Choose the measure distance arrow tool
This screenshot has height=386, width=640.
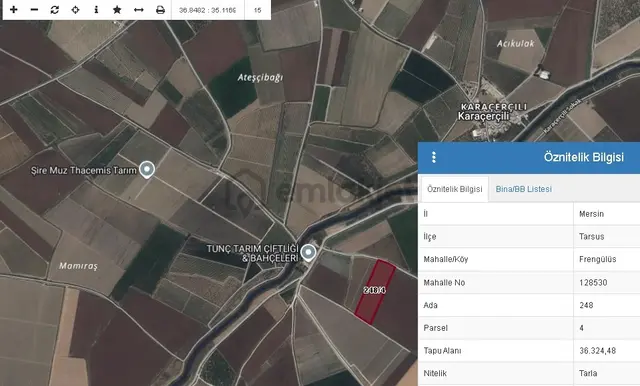pyautogui.click(x=139, y=9)
